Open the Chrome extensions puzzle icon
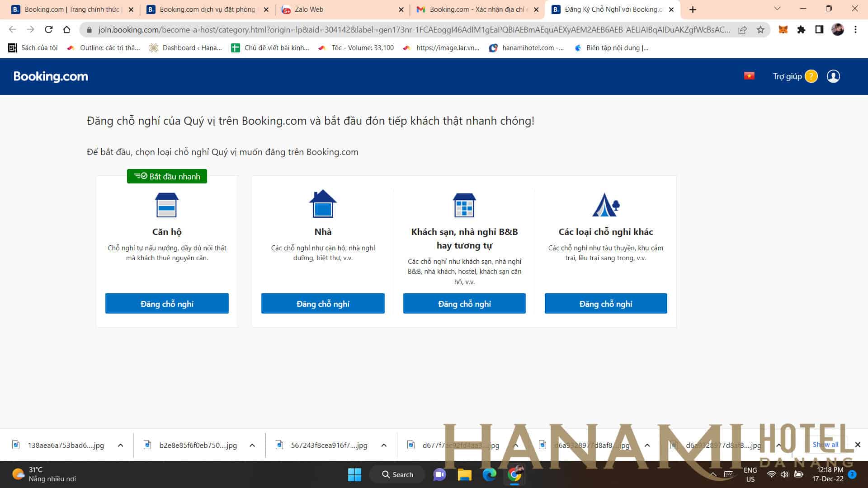The image size is (868, 488). pyautogui.click(x=801, y=30)
